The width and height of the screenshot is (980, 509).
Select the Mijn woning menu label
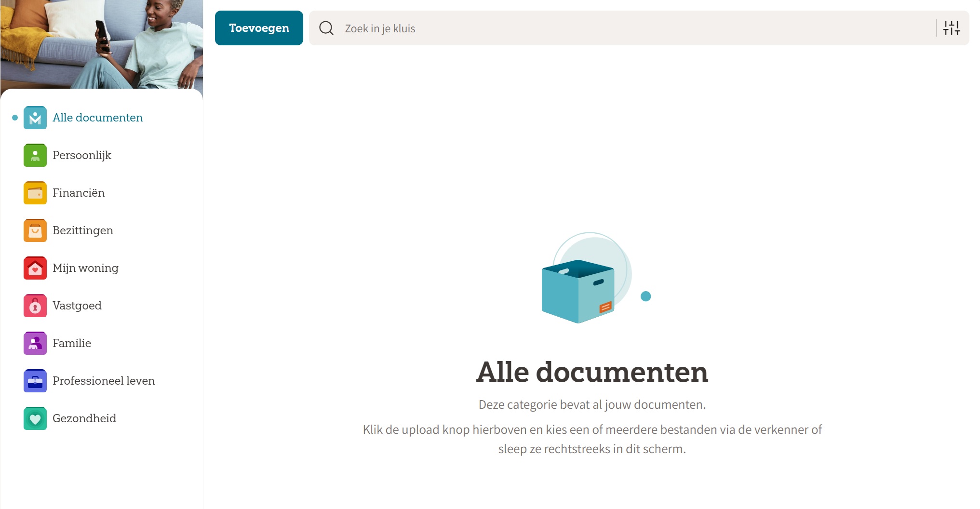(x=85, y=268)
